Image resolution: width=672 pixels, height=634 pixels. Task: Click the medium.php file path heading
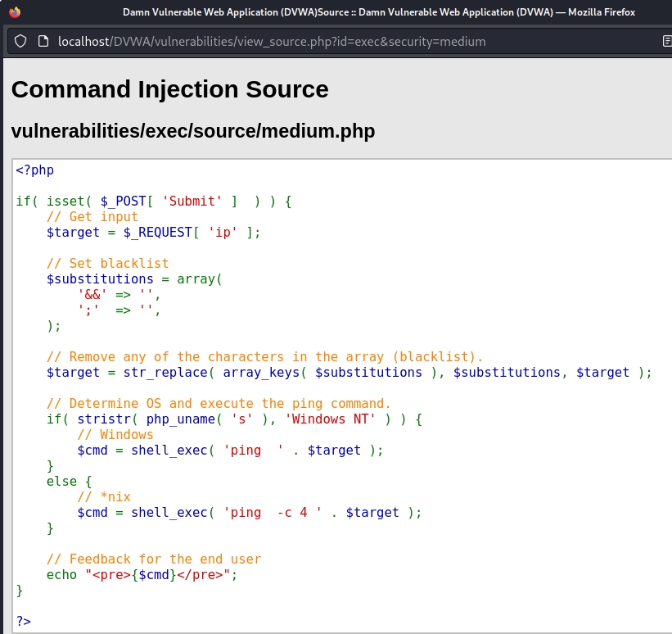click(193, 131)
